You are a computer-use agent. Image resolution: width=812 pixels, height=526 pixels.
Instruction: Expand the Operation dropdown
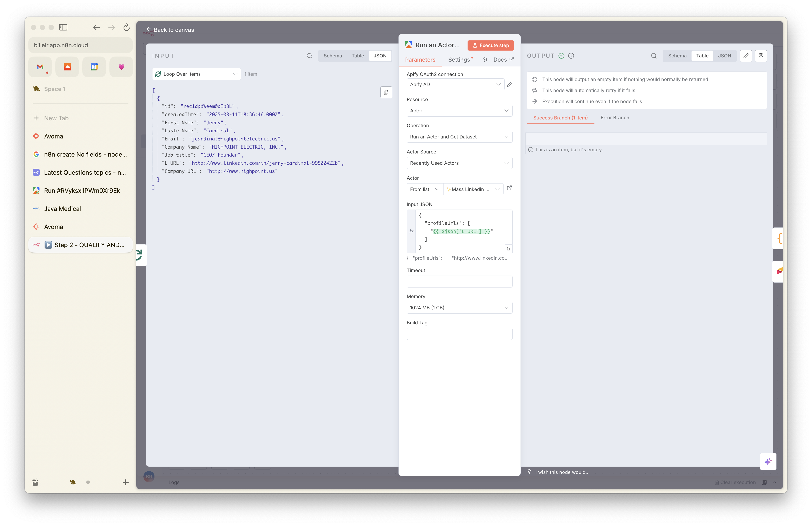[x=459, y=137]
